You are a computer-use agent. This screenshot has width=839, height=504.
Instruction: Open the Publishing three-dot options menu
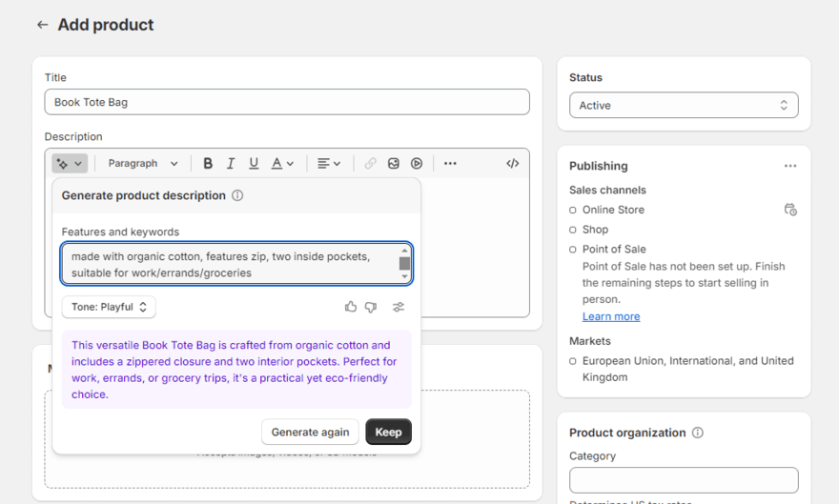click(789, 166)
